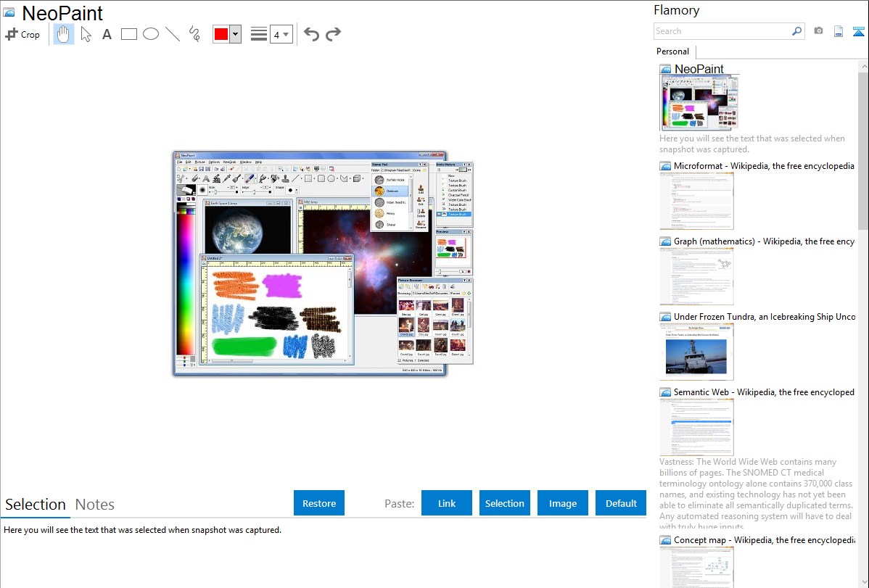This screenshot has height=588, width=869.
Task: Click the scrollbar up arrow in sidebar
Action: [863, 66]
